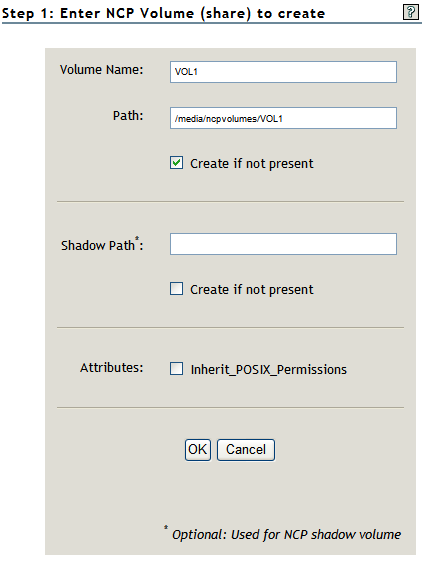Viewport: 423px width, 561px height.
Task: Focus the Path field with /media/ncpvolumes/VOL1
Action: (283, 118)
